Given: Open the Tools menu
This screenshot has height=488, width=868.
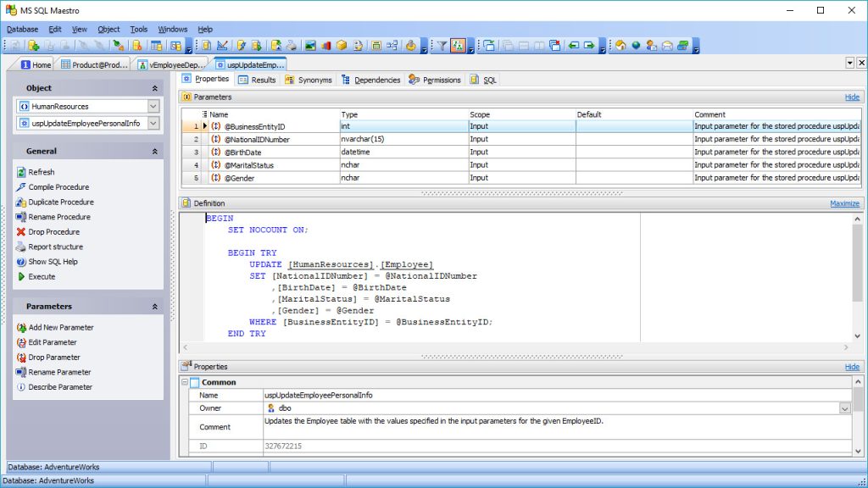Looking at the screenshot, I should coord(138,28).
